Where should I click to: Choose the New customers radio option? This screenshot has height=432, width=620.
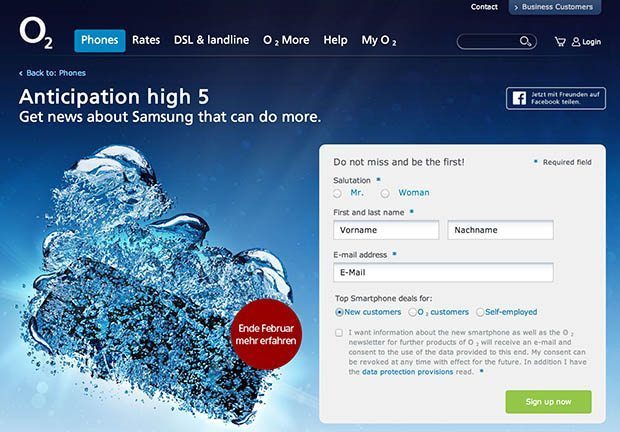339,312
